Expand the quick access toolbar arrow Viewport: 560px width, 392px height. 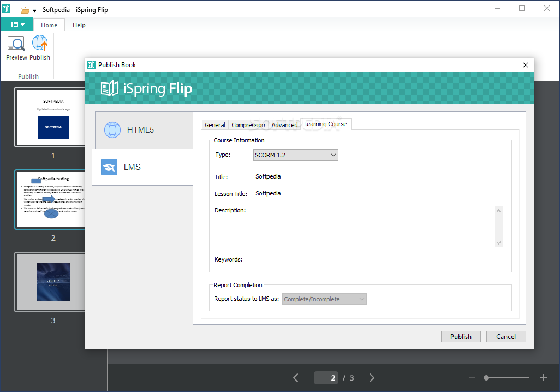pos(34,10)
